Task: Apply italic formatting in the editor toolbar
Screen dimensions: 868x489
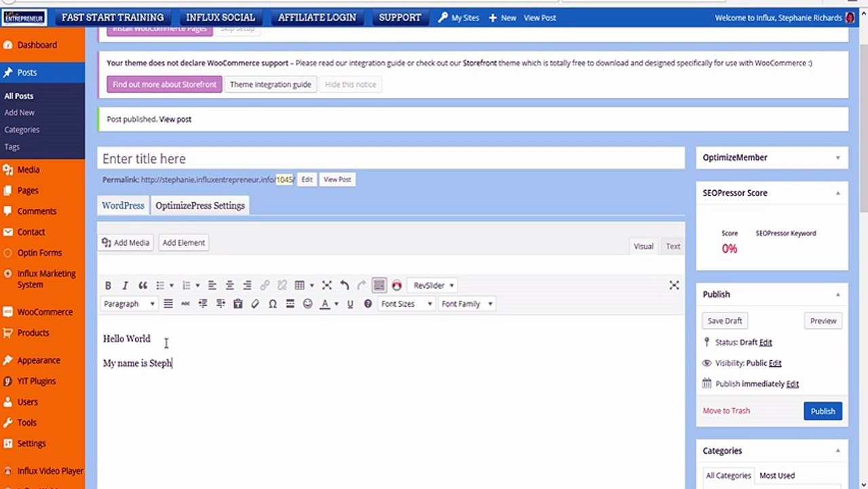Action: 125,285
